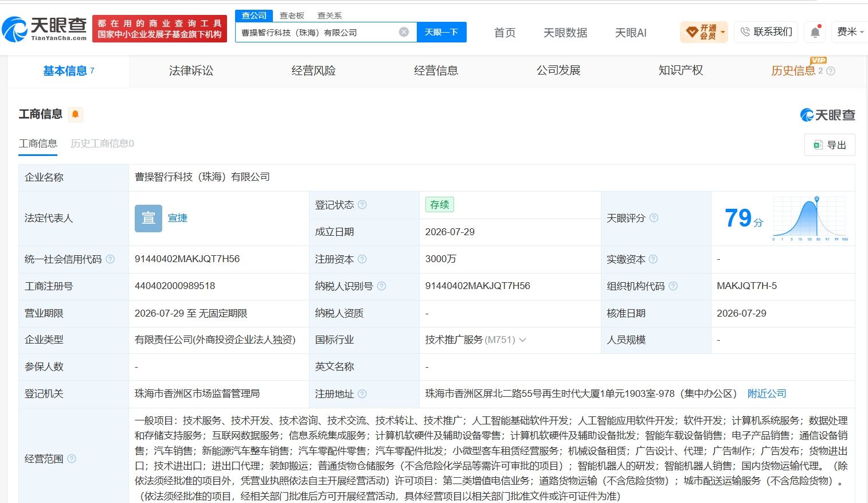Click the 存续 registration status tag

tap(440, 205)
